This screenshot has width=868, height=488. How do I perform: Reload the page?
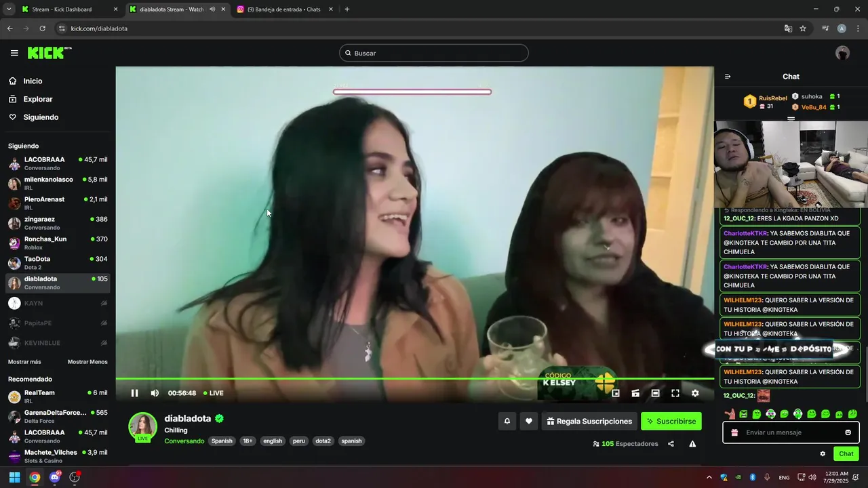pos(42,28)
